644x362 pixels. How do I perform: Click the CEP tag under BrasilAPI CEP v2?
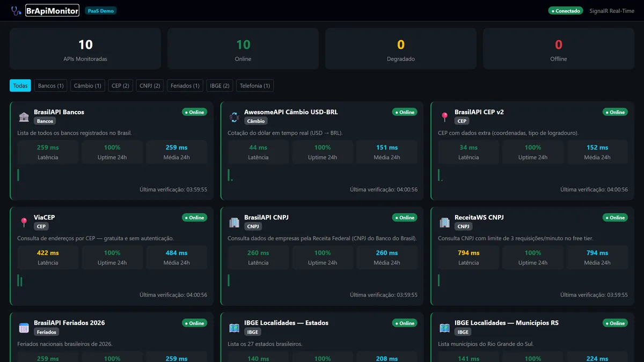pos(462,121)
